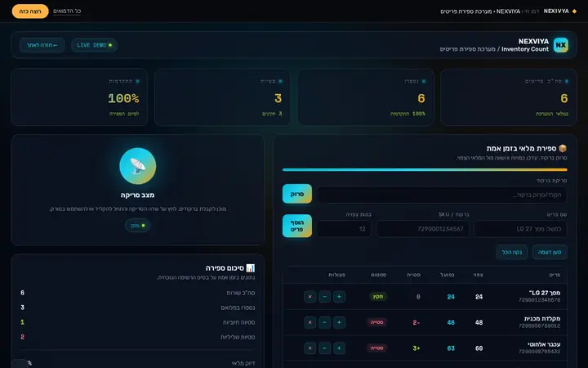This screenshot has width=588, height=368.
Task: Click the מצב סריקה heading
Action: click(x=138, y=195)
